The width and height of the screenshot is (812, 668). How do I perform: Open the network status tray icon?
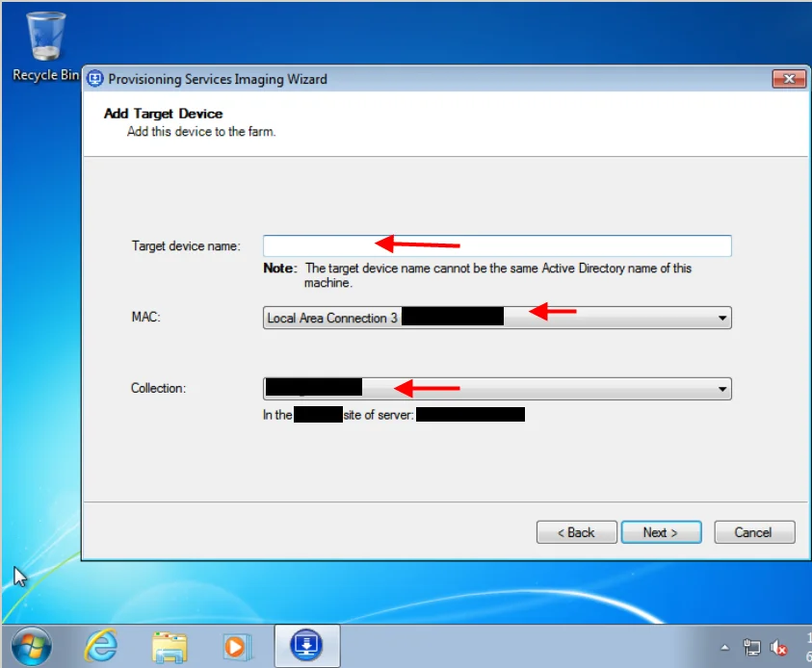tap(751, 647)
